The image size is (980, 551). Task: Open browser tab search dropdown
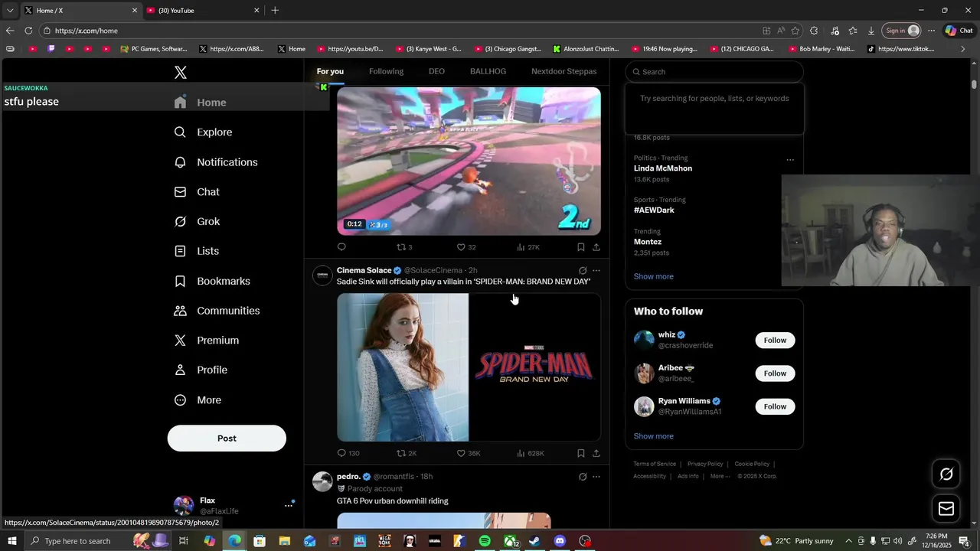coord(10,10)
